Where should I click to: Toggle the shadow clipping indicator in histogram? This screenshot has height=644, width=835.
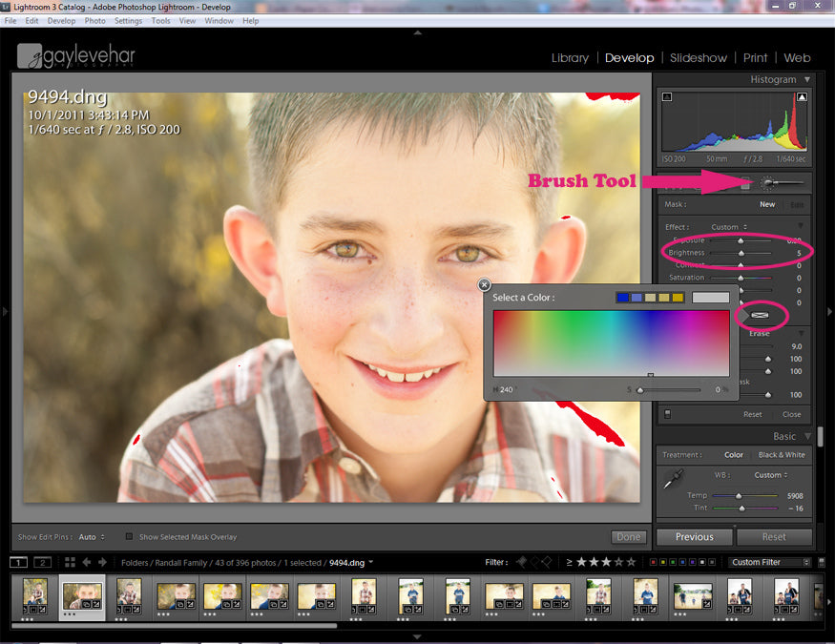666,96
